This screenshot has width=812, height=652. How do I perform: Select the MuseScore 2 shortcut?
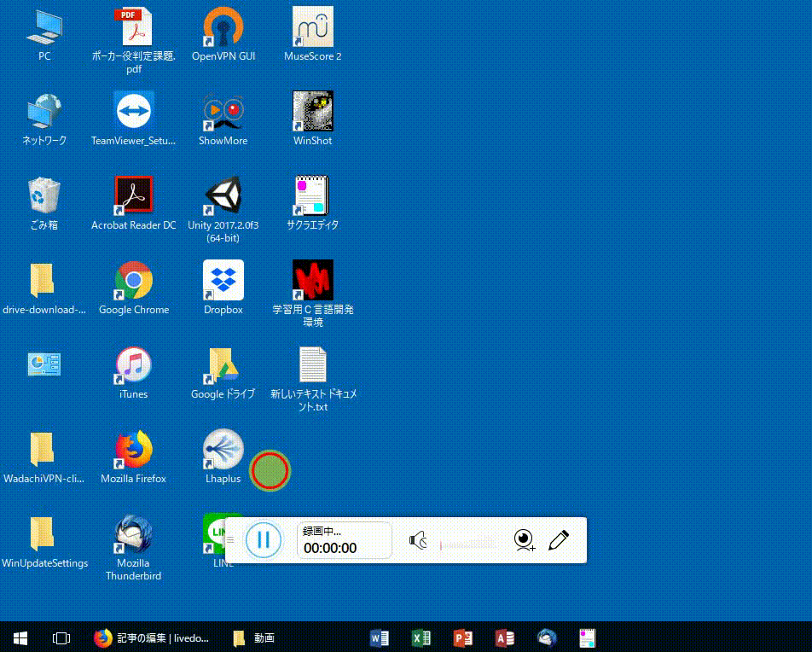313,34
